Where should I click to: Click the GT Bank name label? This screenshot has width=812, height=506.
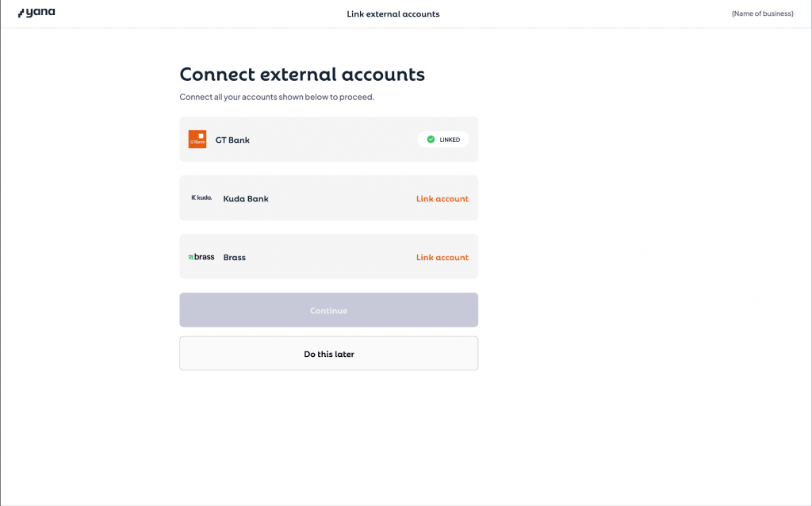232,140
